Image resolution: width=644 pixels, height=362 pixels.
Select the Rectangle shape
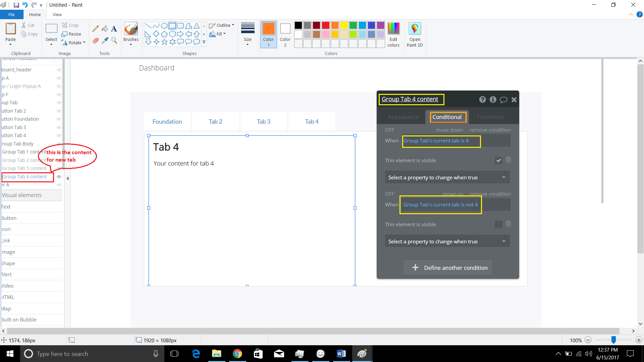click(x=172, y=26)
